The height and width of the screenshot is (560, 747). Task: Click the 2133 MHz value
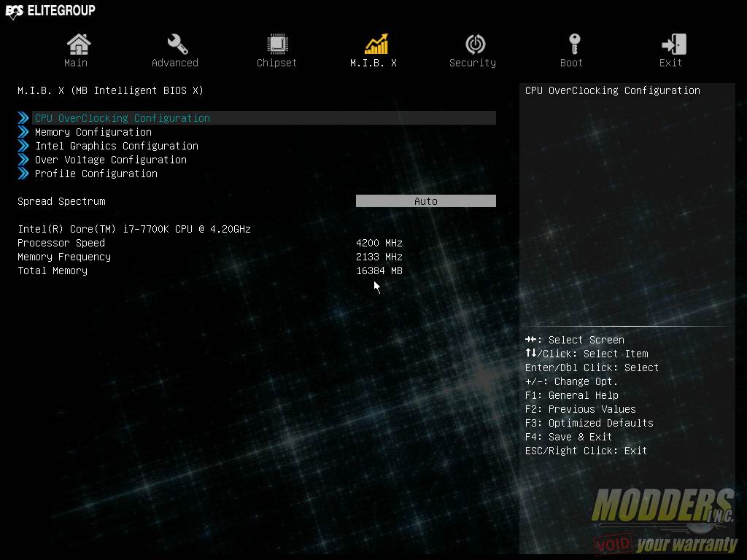(379, 257)
